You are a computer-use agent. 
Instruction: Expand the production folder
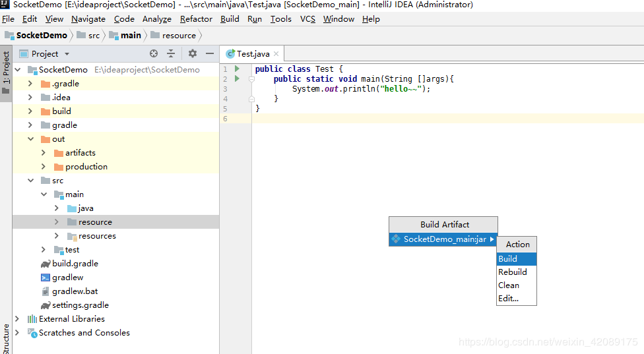pyautogui.click(x=43, y=167)
